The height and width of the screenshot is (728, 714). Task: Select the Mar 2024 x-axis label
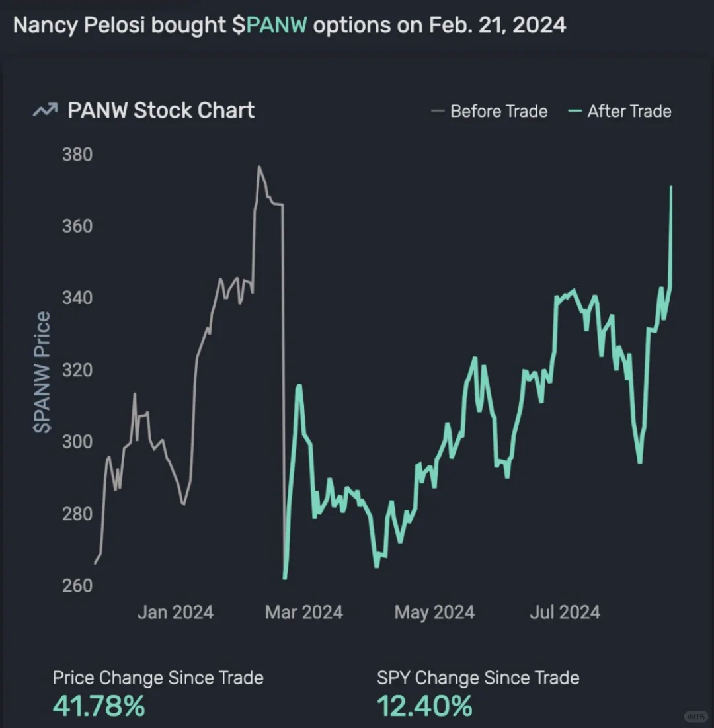(x=304, y=612)
